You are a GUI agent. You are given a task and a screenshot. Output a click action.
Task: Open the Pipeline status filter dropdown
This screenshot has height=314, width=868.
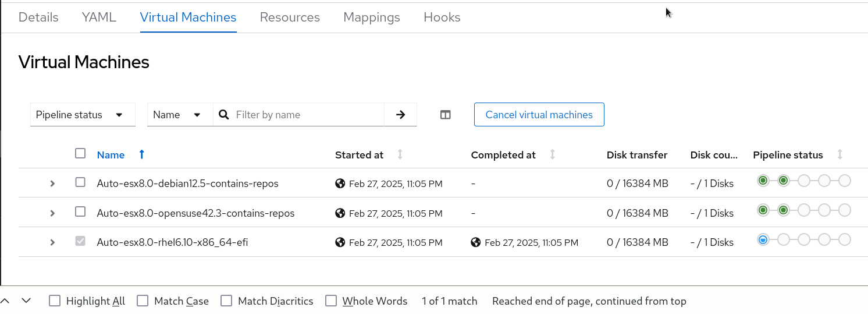coord(82,115)
